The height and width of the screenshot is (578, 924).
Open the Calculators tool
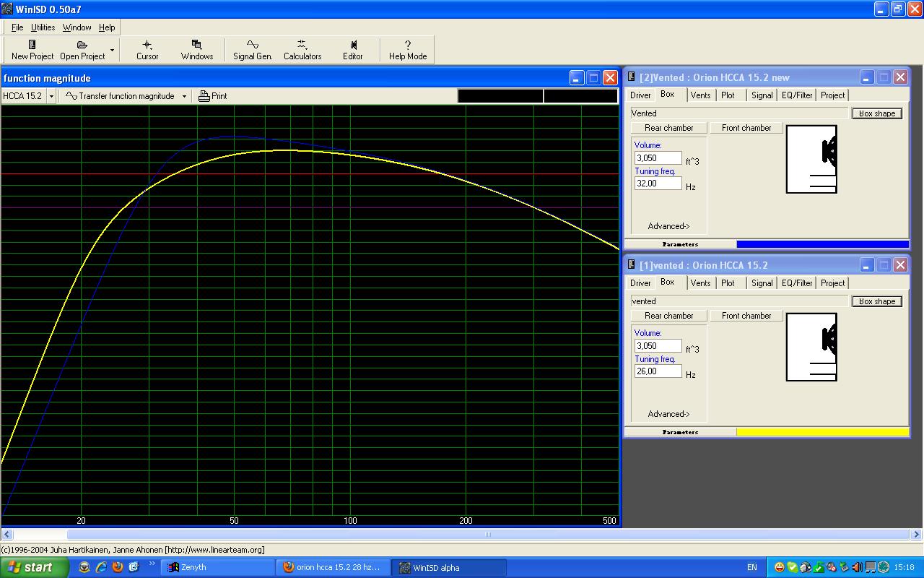coord(302,49)
